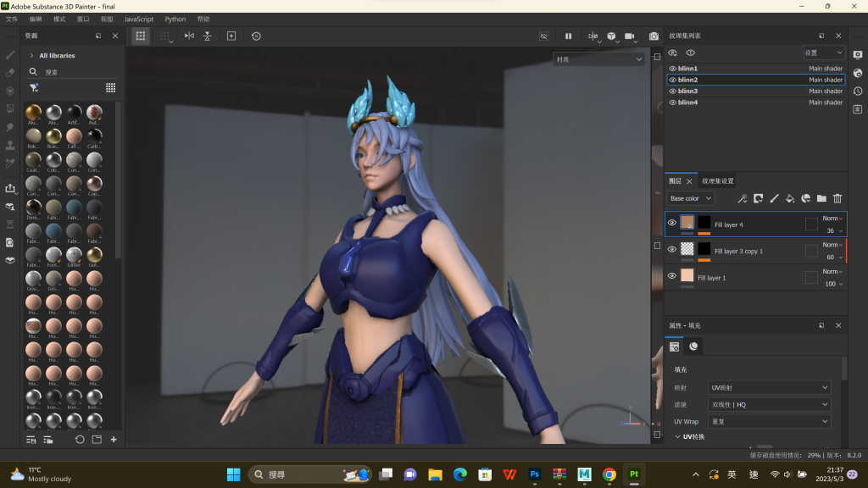Screen dimensions: 868x488
Task: Toggle the viewport transform frame button
Action: pyautogui.click(x=141, y=36)
